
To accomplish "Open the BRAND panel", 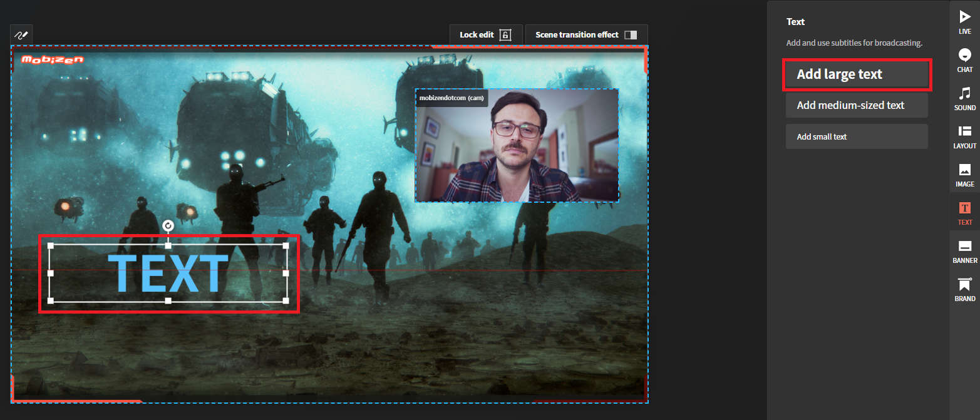I will tap(964, 289).
